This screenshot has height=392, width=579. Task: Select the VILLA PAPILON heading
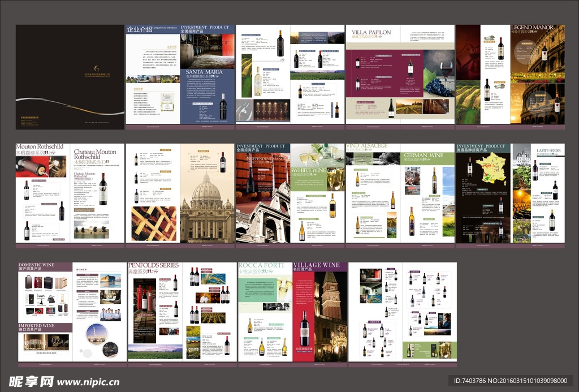click(371, 32)
